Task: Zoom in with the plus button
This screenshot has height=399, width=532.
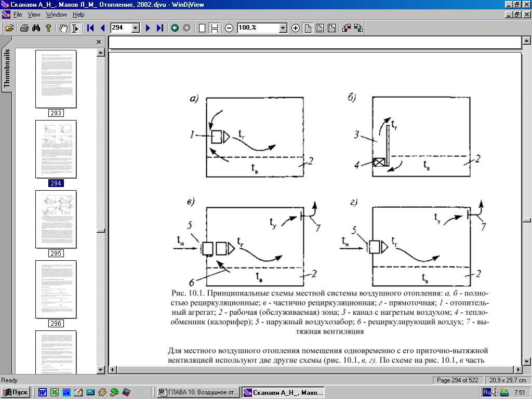Action: click(x=296, y=28)
